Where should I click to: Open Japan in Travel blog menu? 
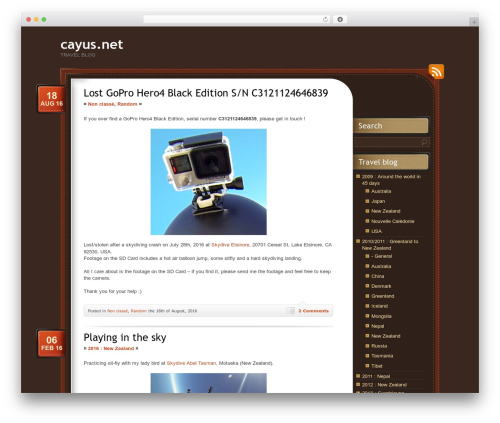point(378,201)
